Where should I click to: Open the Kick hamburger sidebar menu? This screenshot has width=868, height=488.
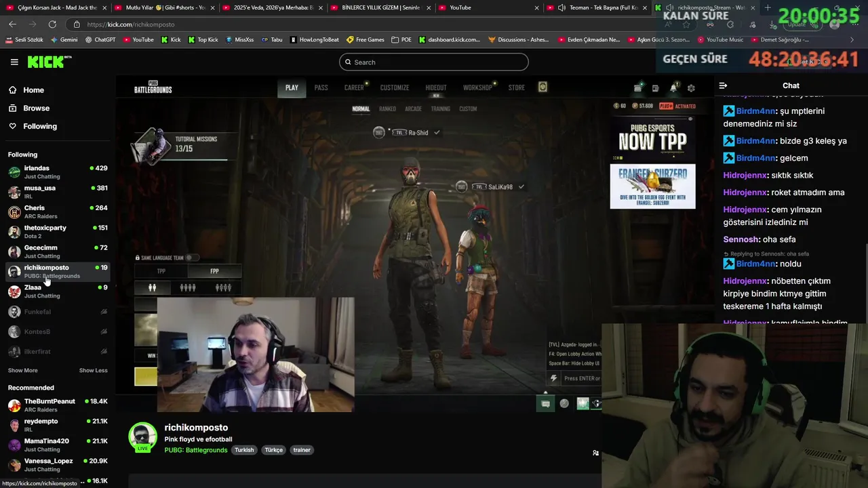pyautogui.click(x=14, y=62)
